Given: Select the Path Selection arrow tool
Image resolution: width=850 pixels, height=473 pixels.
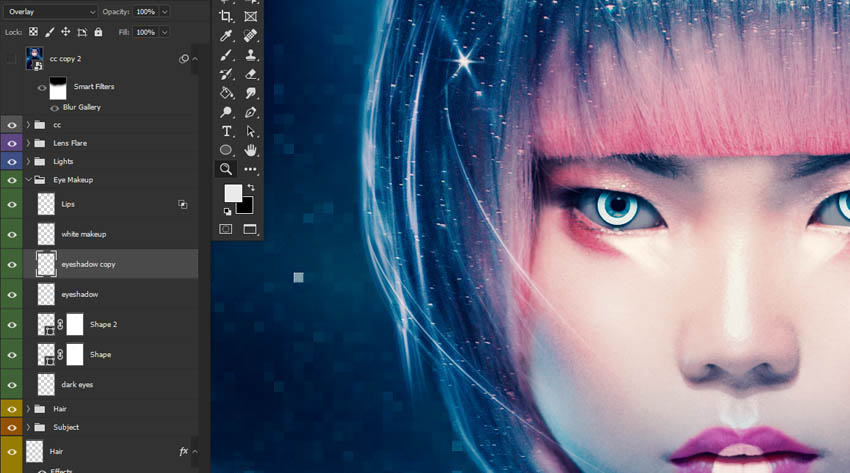Looking at the screenshot, I should pyautogui.click(x=250, y=131).
